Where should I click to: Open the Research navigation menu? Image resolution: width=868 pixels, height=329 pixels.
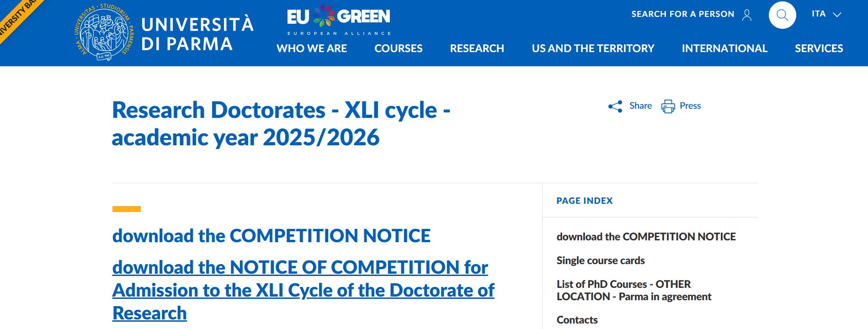click(477, 48)
